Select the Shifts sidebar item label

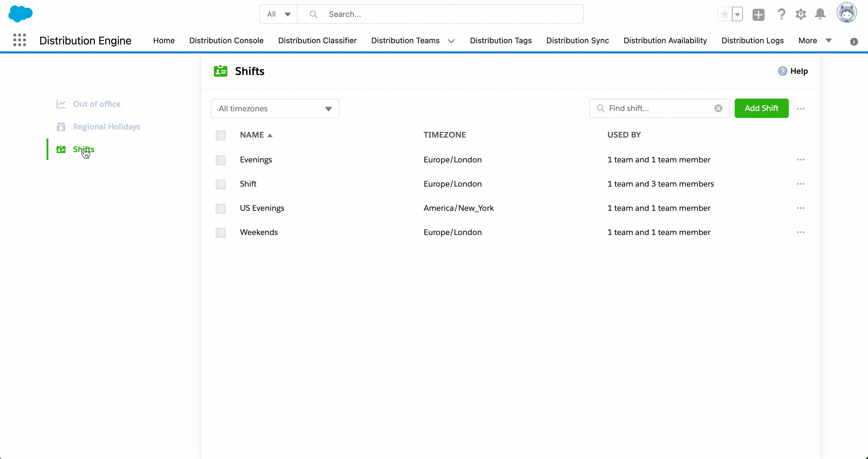(83, 149)
